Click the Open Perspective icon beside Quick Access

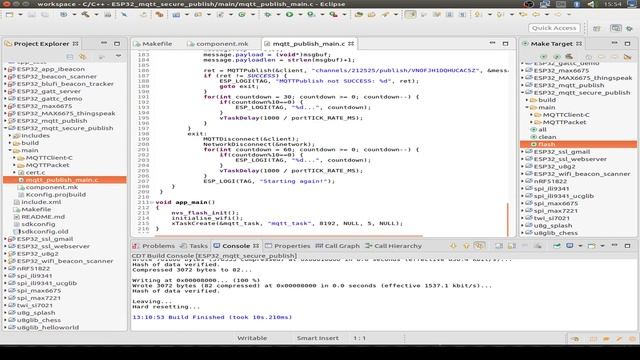click(x=597, y=28)
